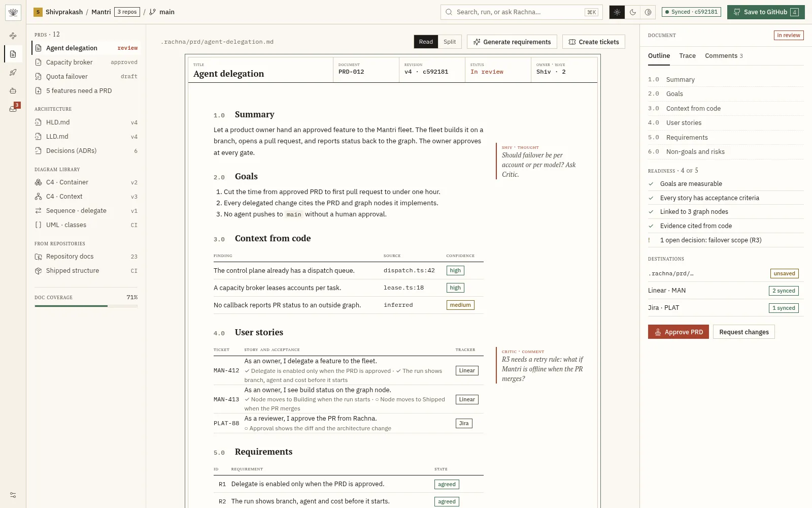
Task: Open the robot agents icon in left rail
Action: pos(13,90)
